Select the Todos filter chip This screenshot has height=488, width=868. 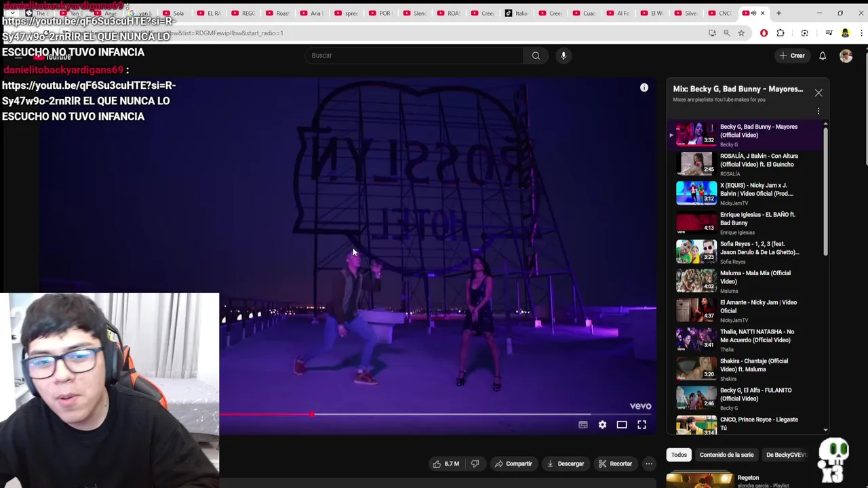[679, 455]
